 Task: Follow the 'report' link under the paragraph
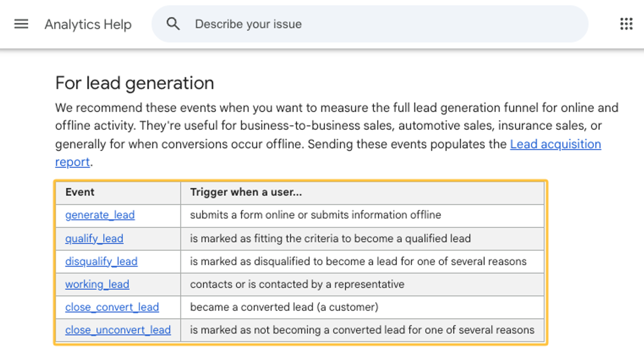tap(72, 162)
